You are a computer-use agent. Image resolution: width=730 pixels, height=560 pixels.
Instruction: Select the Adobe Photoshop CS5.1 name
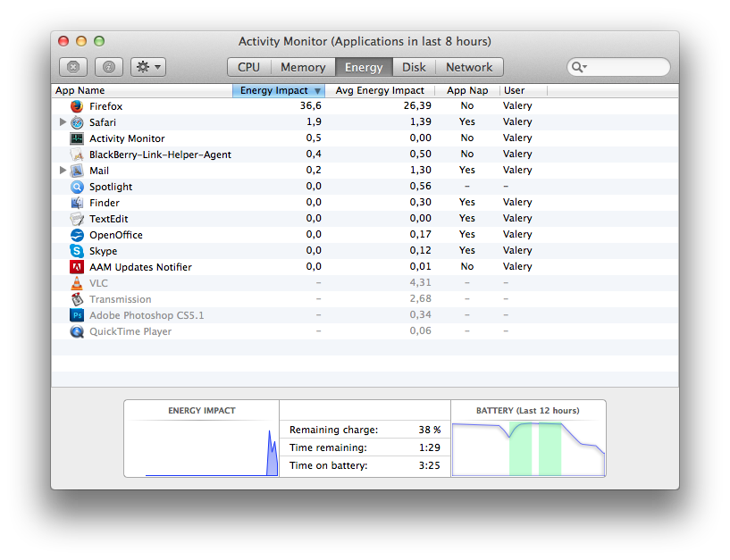coord(147,315)
